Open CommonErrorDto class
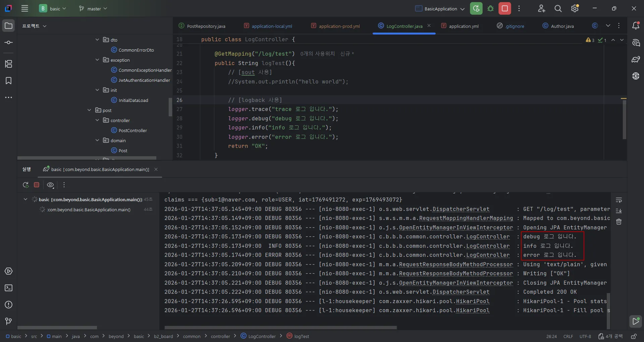Screen dimensions: 644x342 (132, 50)
